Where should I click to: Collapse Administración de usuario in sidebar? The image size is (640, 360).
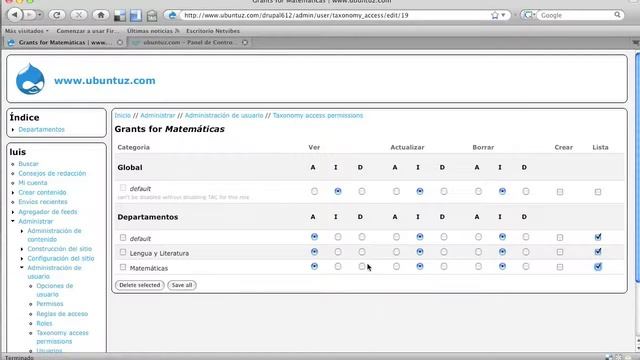pos(22,268)
